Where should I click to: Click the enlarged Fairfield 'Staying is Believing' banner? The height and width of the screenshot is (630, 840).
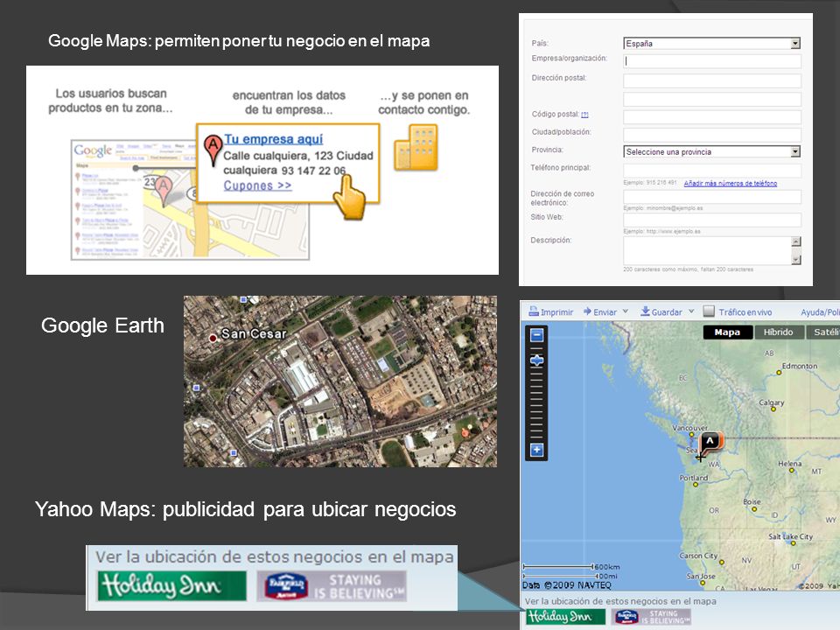click(x=332, y=585)
